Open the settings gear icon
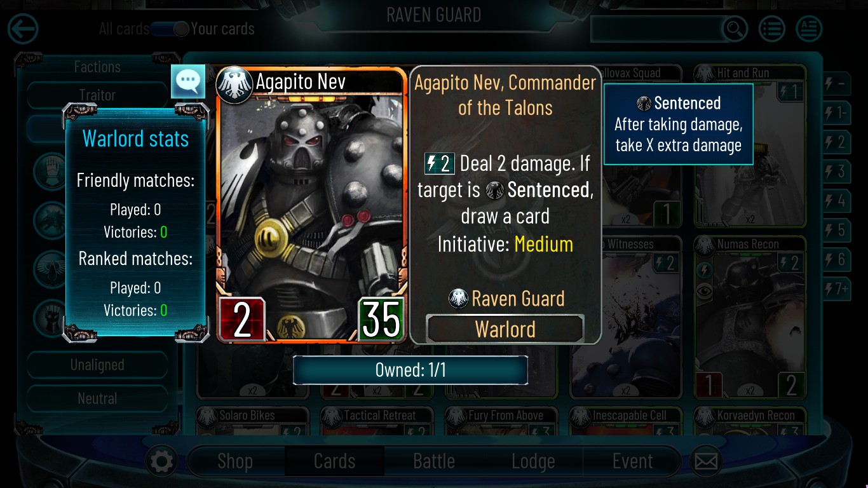868x488 pixels. coord(161,461)
